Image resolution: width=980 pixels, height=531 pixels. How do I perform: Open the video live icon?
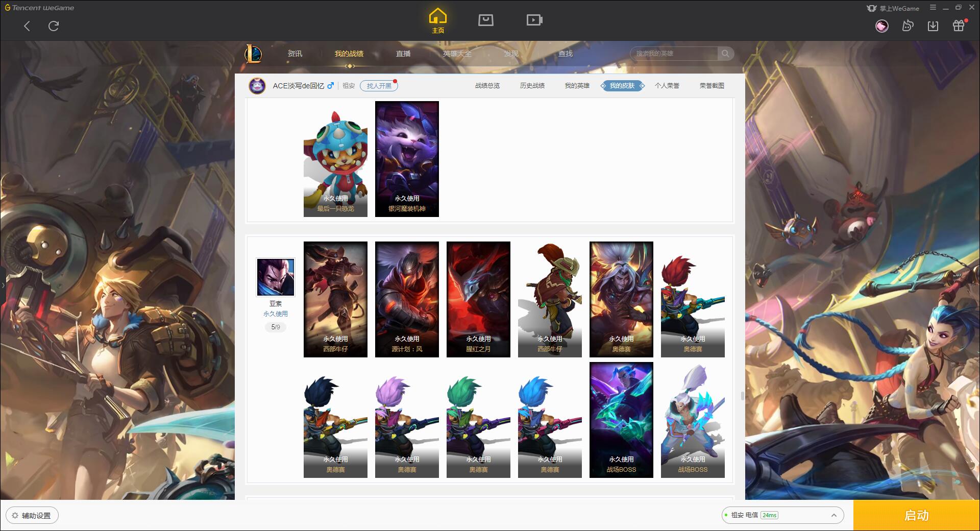tap(534, 20)
